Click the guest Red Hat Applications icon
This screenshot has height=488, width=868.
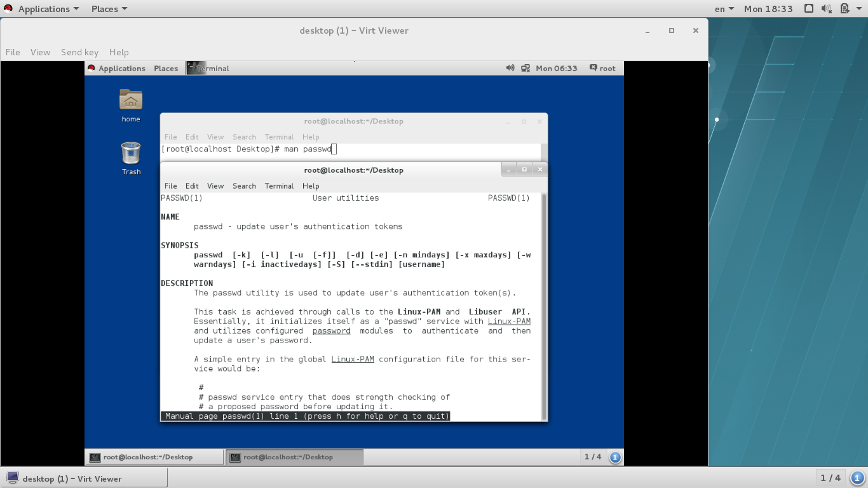[92, 68]
